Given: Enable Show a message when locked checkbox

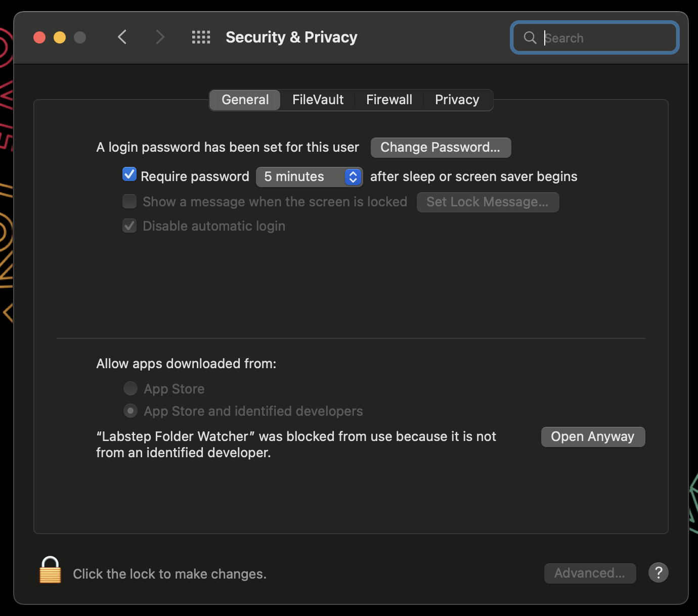Looking at the screenshot, I should 129,201.
